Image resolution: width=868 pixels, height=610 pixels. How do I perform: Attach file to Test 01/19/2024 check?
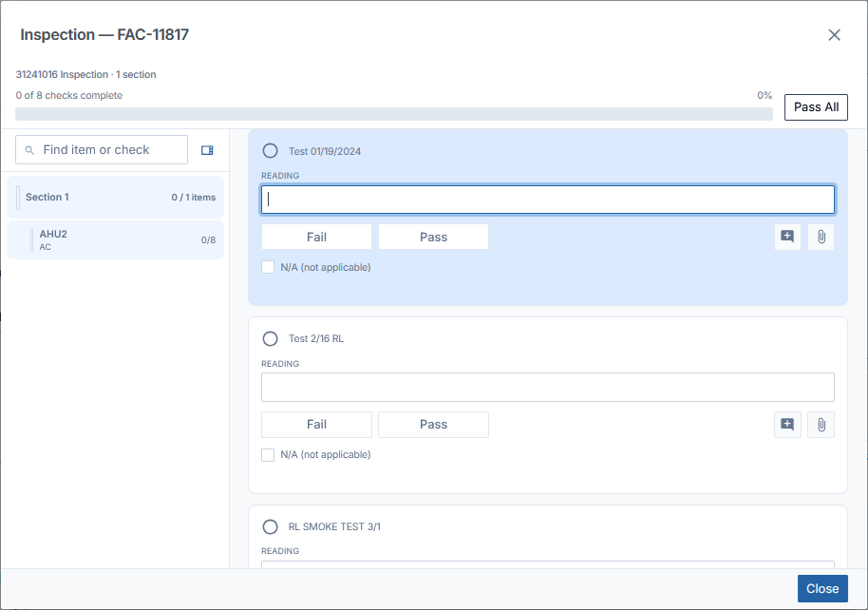[x=821, y=238]
